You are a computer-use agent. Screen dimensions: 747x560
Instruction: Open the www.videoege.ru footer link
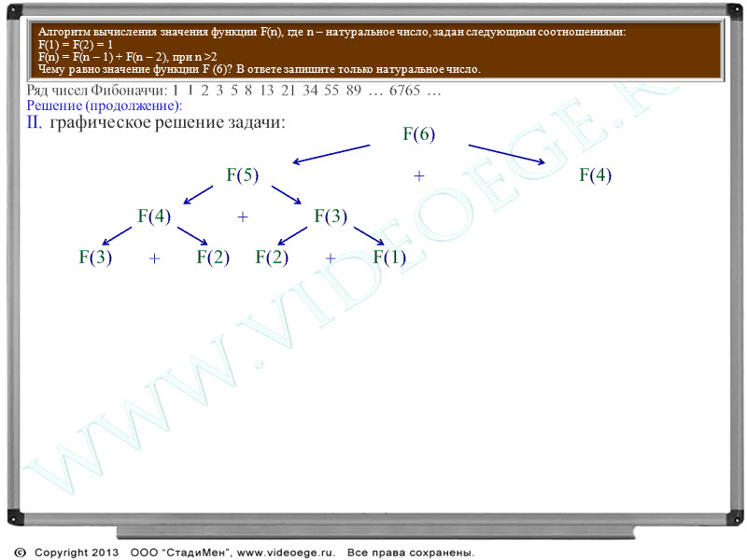click(286, 553)
